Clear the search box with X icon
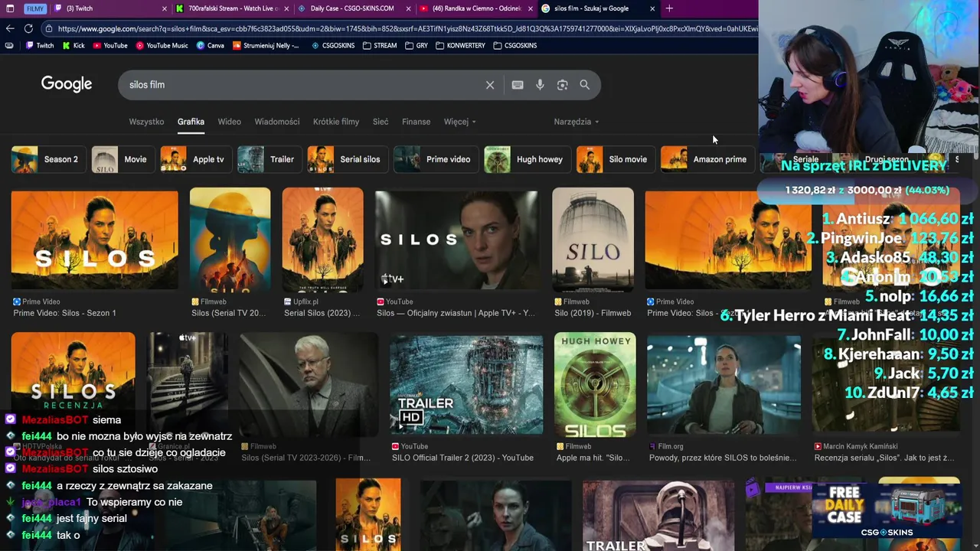Viewport: 980px width, 551px height. tap(490, 85)
